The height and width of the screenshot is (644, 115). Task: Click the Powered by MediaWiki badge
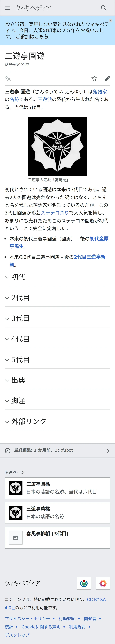103,583
